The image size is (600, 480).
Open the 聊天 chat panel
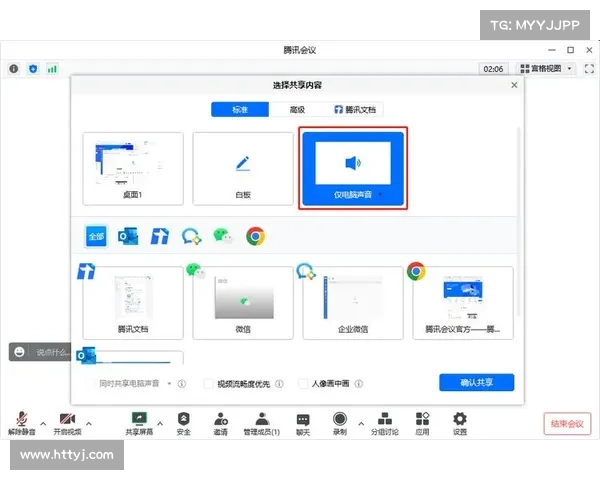(x=303, y=423)
